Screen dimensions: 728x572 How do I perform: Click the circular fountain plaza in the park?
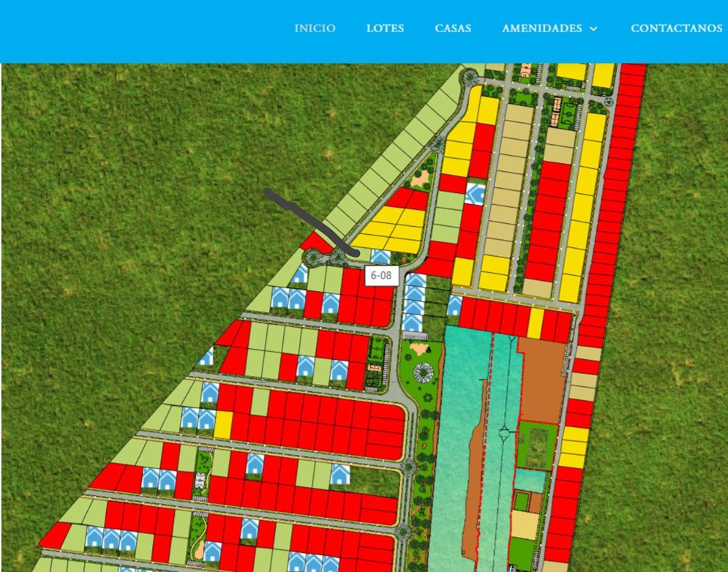coord(425,373)
